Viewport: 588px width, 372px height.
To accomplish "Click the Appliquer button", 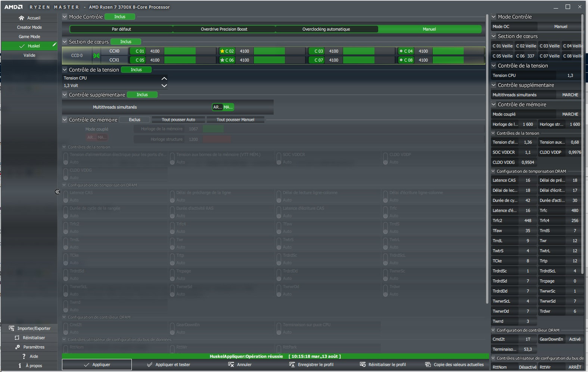I will 97,365.
